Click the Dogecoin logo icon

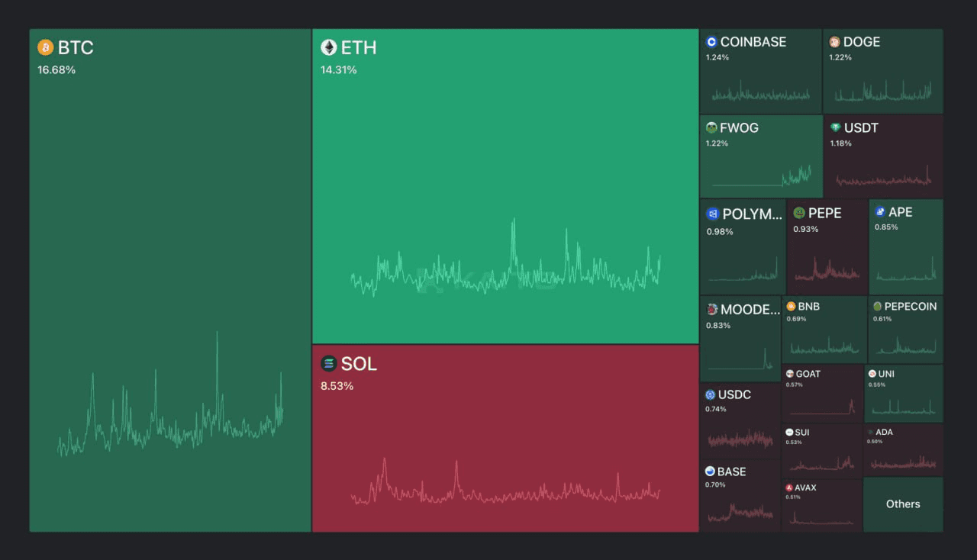[x=835, y=42]
